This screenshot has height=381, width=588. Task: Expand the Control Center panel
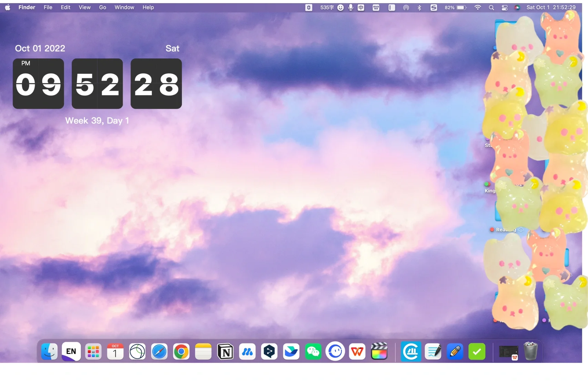pyautogui.click(x=505, y=8)
